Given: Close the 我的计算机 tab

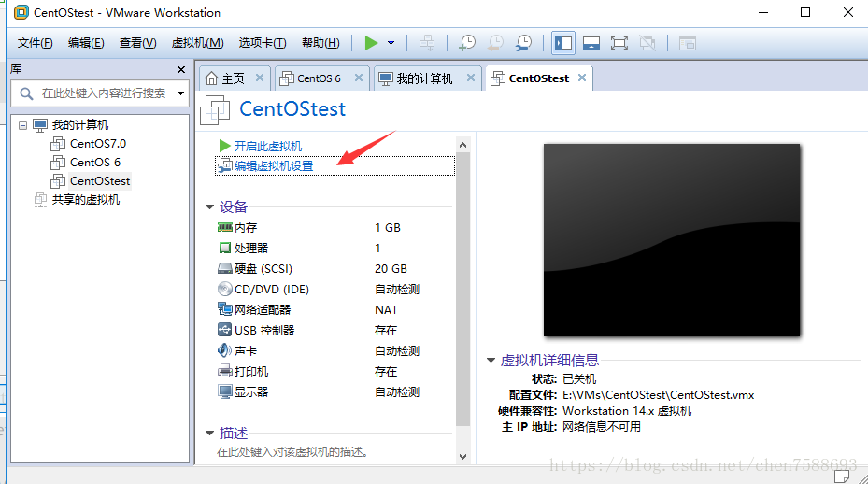Looking at the screenshot, I should click(x=471, y=78).
